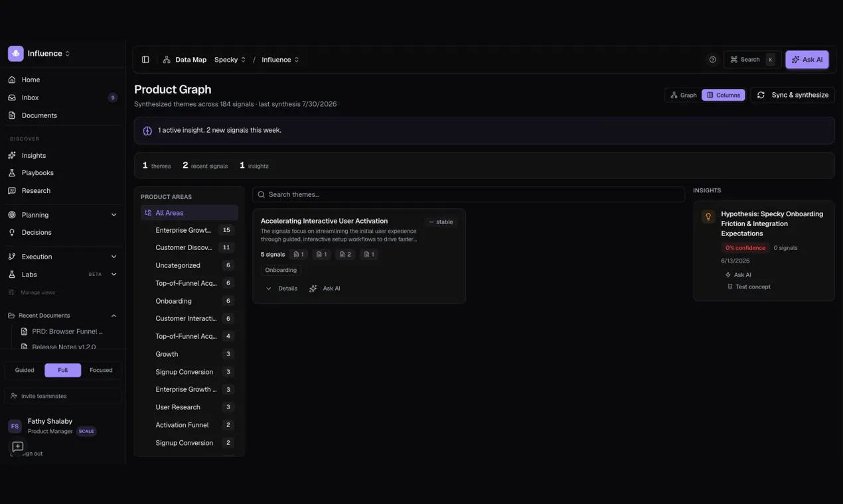
Task: Switch to Guided mode
Action: (25, 370)
